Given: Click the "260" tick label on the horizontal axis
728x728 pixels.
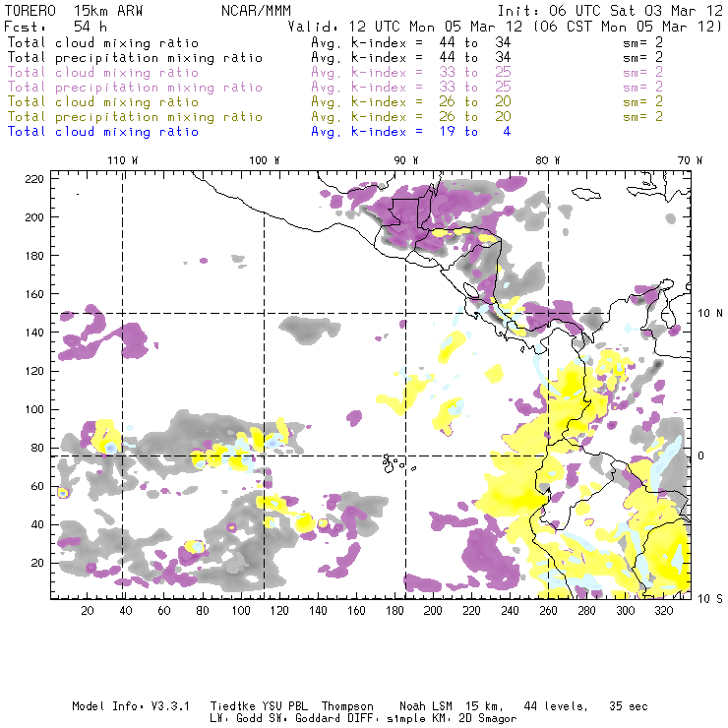Looking at the screenshot, I should point(548,611).
